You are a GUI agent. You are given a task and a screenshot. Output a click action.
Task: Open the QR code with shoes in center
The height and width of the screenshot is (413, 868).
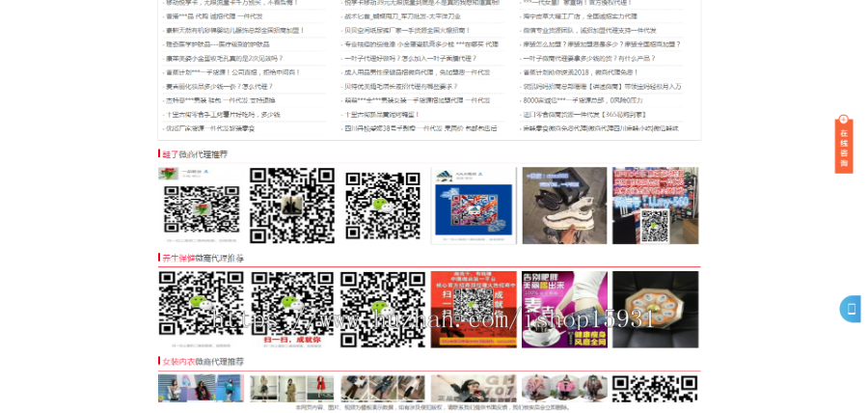point(291,206)
